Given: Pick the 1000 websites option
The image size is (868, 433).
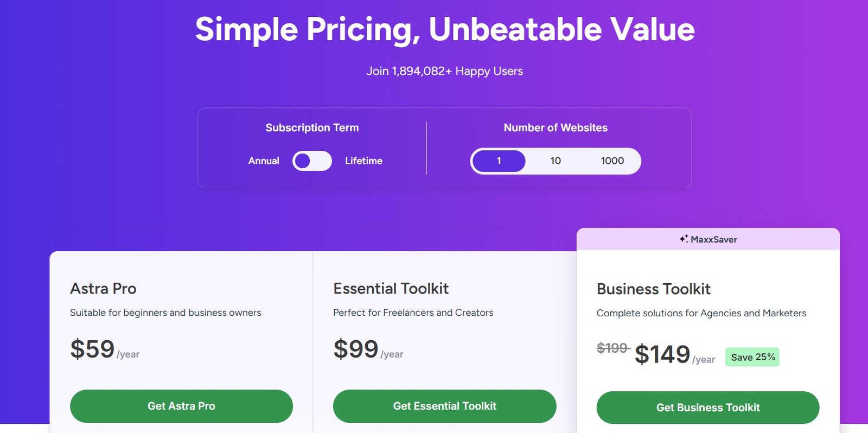Looking at the screenshot, I should click(612, 161).
